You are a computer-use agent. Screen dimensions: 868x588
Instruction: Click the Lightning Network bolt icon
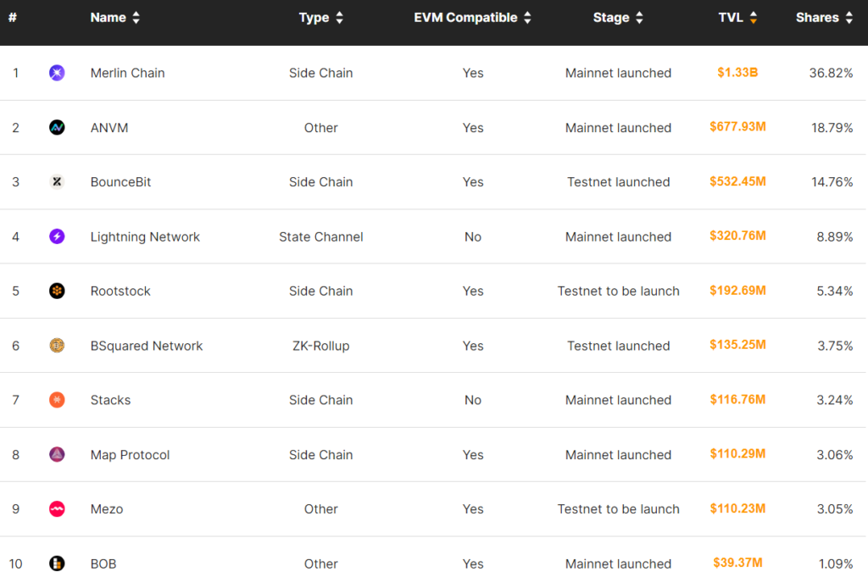pyautogui.click(x=57, y=237)
